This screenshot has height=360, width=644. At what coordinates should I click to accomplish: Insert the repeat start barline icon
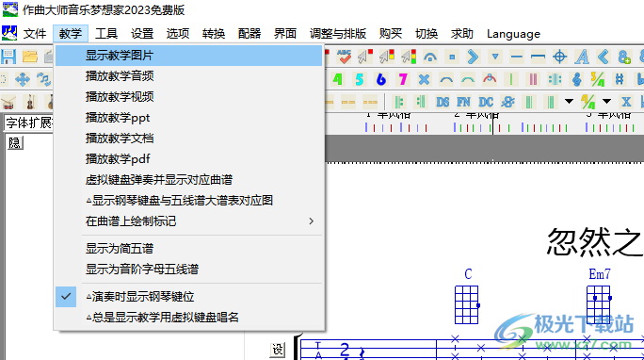point(399,102)
